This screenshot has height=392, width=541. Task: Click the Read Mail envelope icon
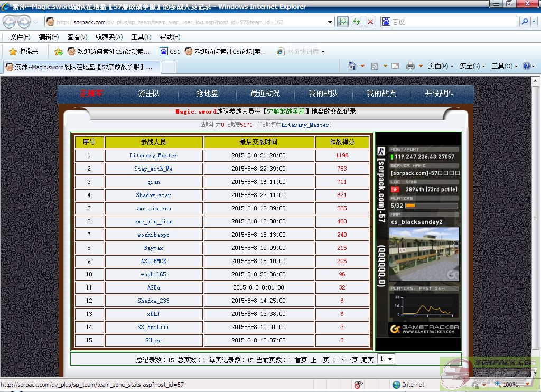pyautogui.click(x=395, y=66)
